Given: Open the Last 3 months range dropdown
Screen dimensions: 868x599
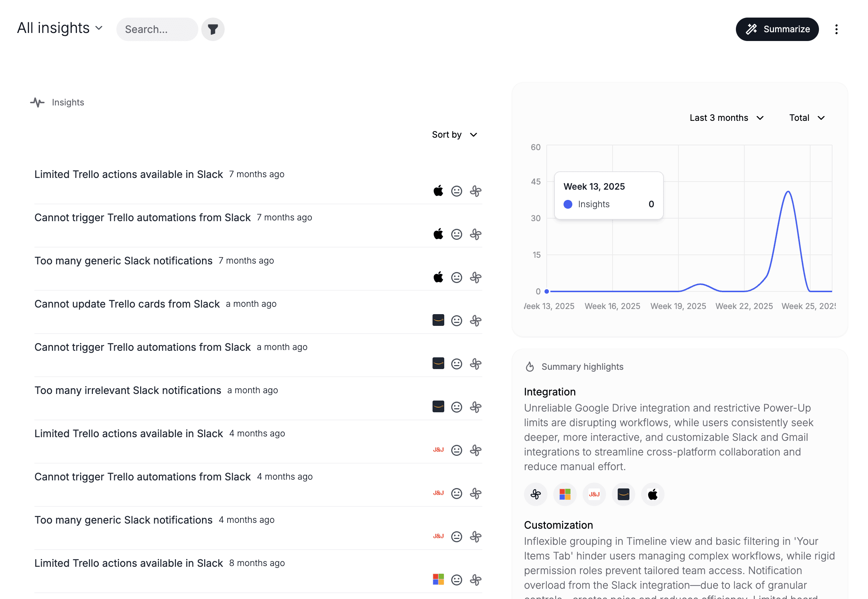Looking at the screenshot, I should [727, 118].
